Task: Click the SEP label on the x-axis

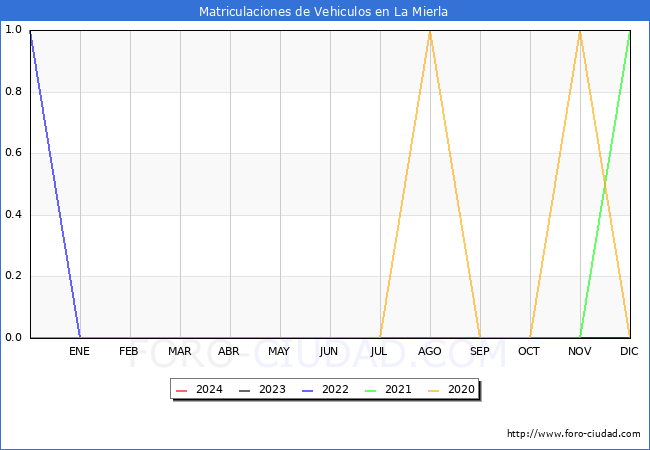Action: 480,351
